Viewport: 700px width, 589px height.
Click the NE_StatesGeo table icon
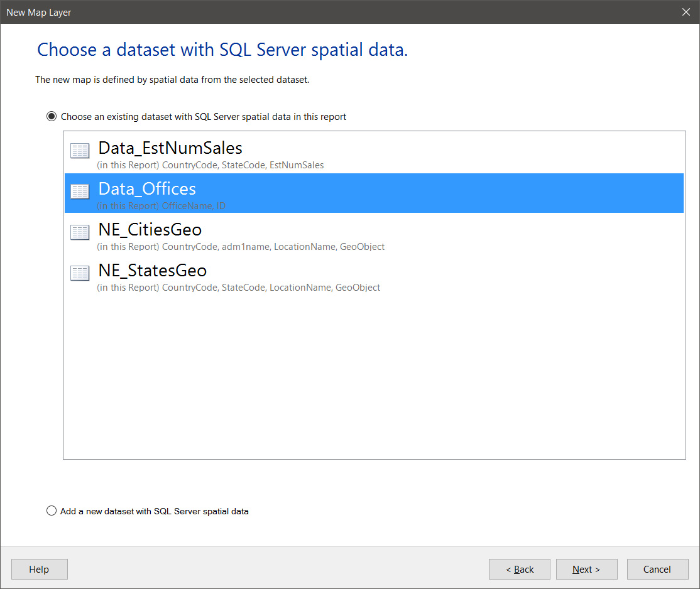(x=80, y=273)
